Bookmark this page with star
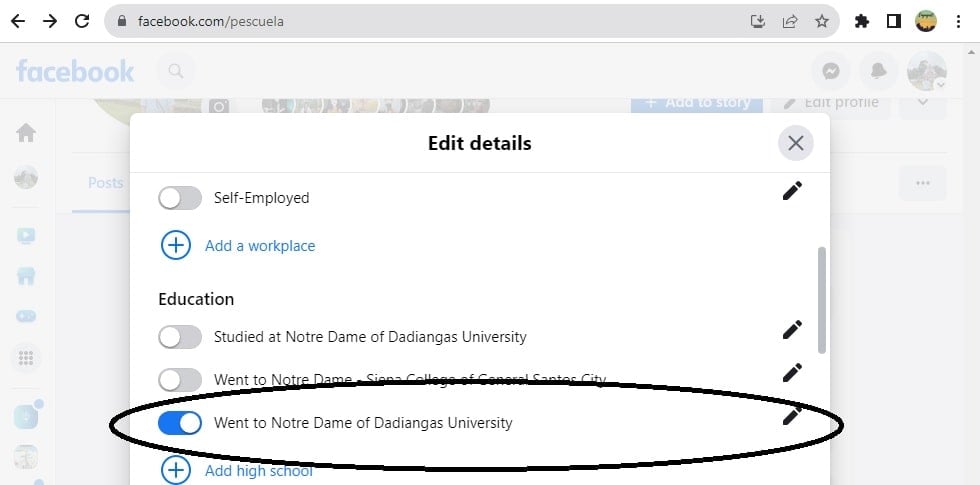The image size is (980, 485). 822,21
